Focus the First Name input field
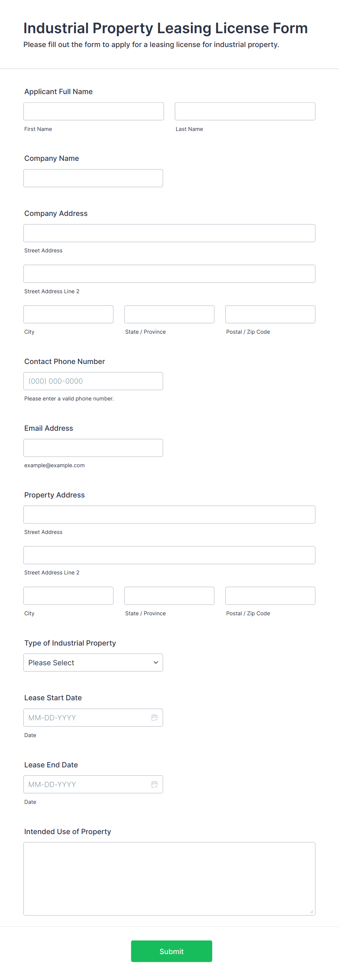Screen dimensions: 339x980 tap(93, 112)
